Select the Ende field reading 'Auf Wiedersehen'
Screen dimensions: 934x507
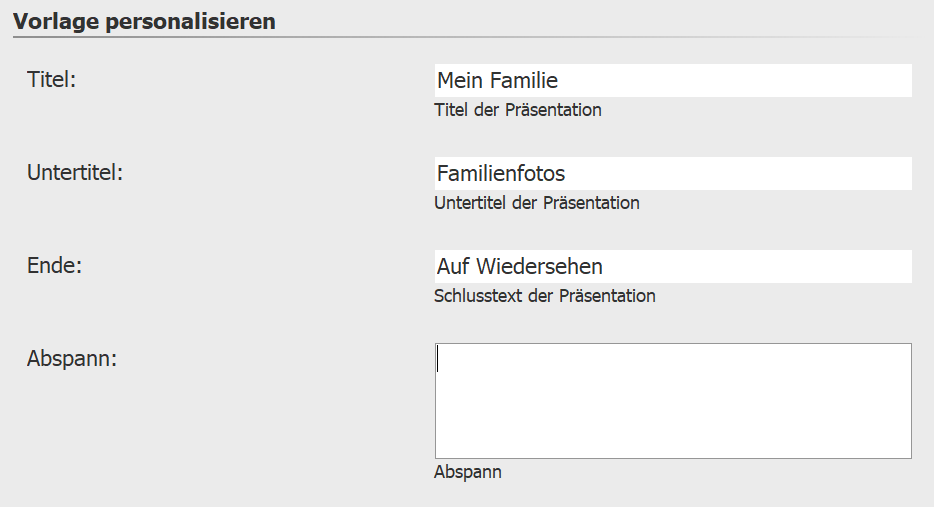(x=672, y=266)
